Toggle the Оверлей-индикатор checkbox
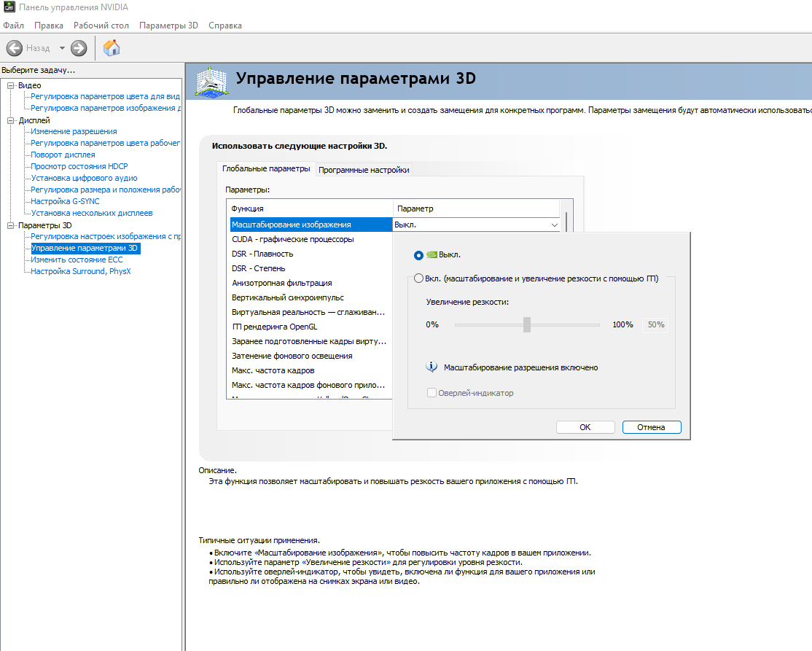This screenshot has width=812, height=651. pos(432,392)
